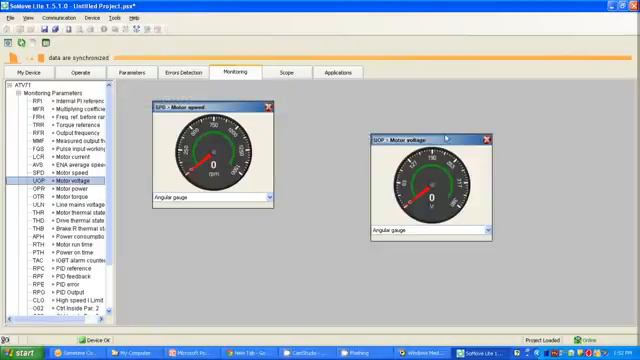
Task: Select RPE PID error parameter
Action: (x=56, y=284)
